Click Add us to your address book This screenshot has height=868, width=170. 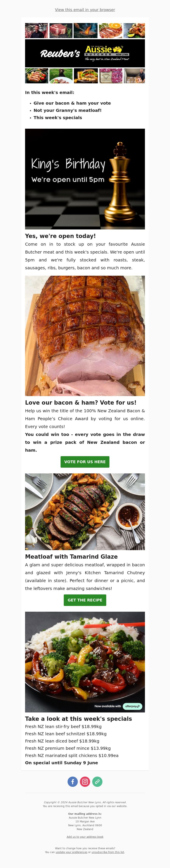85,837
